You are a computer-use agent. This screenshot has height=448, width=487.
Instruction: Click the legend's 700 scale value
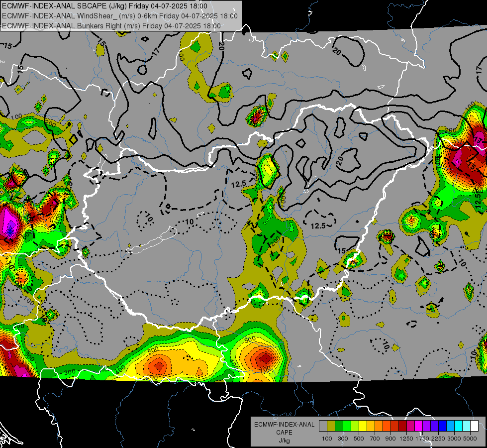tap(375, 439)
